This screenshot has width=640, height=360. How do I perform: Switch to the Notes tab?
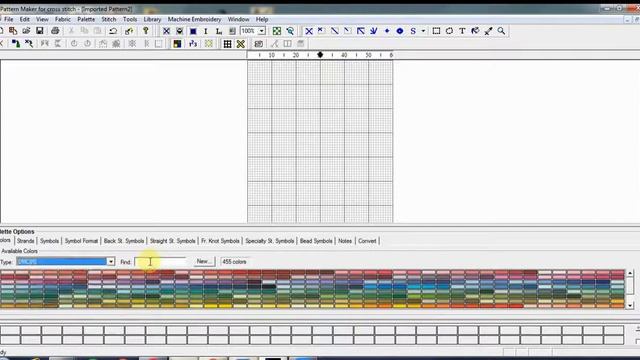[x=345, y=241]
